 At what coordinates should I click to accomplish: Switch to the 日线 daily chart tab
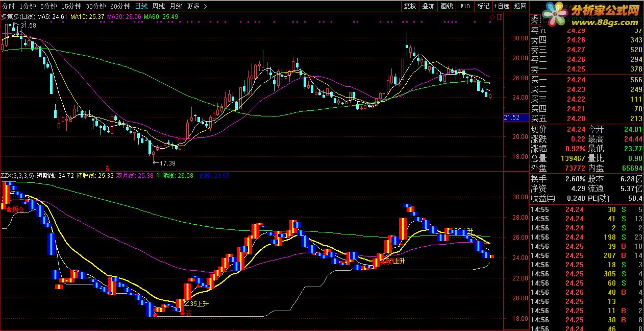click(x=141, y=6)
